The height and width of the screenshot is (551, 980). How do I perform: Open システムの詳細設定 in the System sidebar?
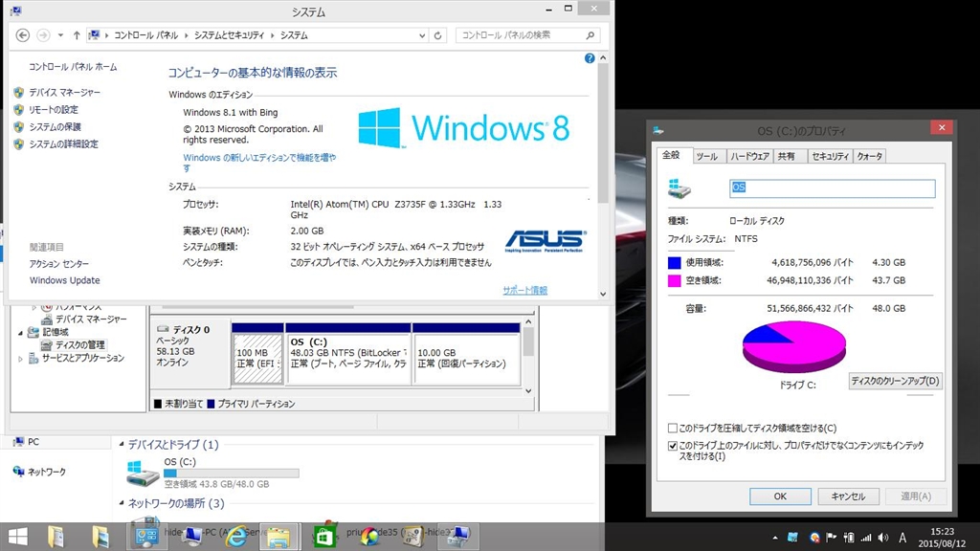click(x=63, y=144)
